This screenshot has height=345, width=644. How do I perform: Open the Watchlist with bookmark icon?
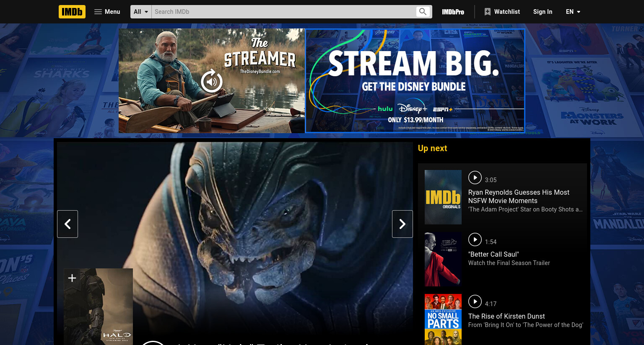502,12
